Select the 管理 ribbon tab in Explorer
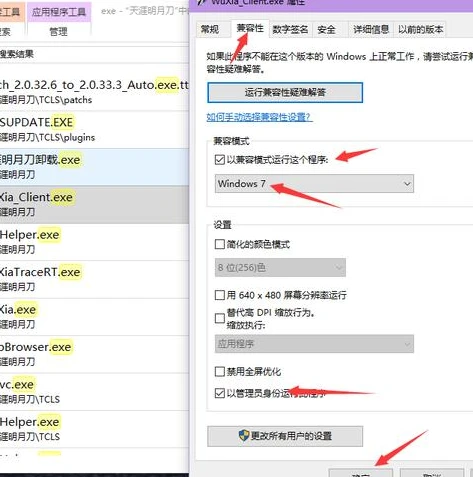Viewport: 473px width, 477px height. tap(58, 32)
